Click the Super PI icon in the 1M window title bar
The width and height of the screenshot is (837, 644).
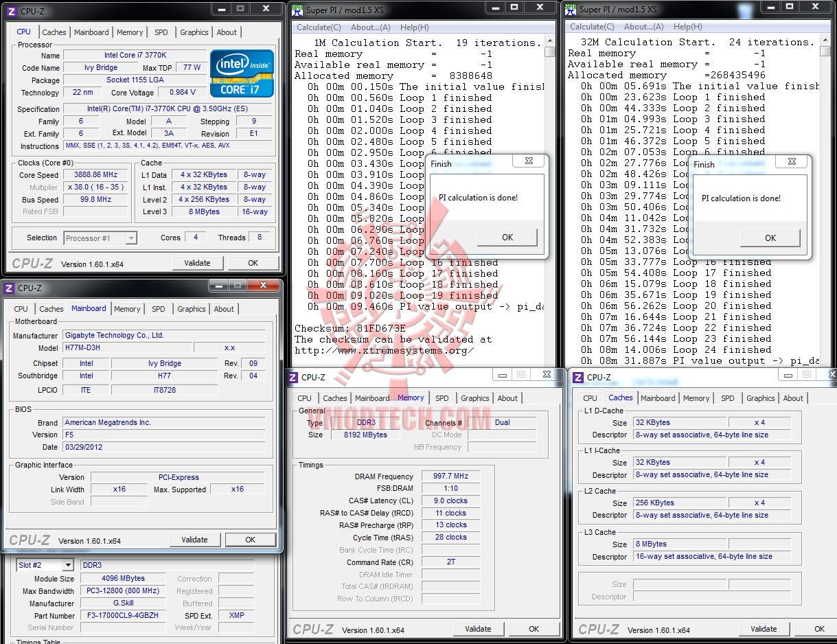[x=297, y=10]
